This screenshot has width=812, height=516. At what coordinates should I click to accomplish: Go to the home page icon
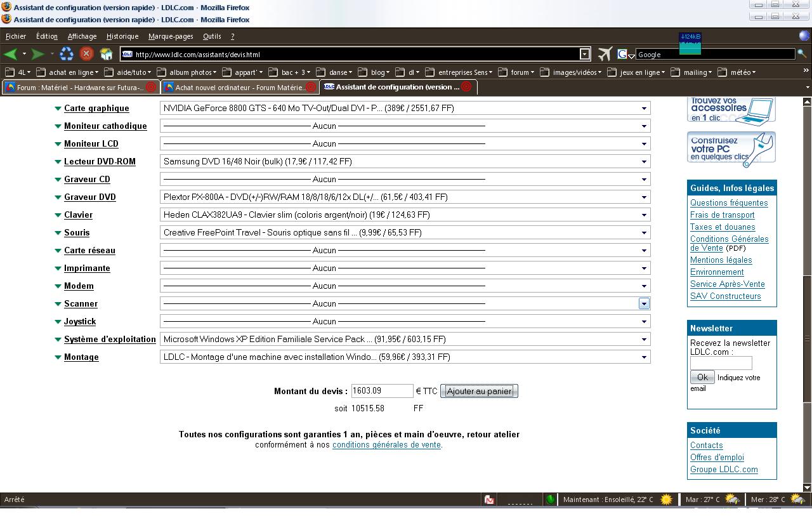[x=106, y=54]
